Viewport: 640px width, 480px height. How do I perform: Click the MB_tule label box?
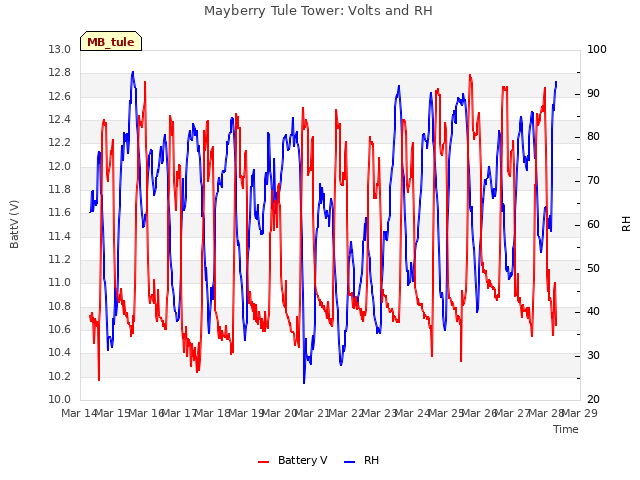111,41
